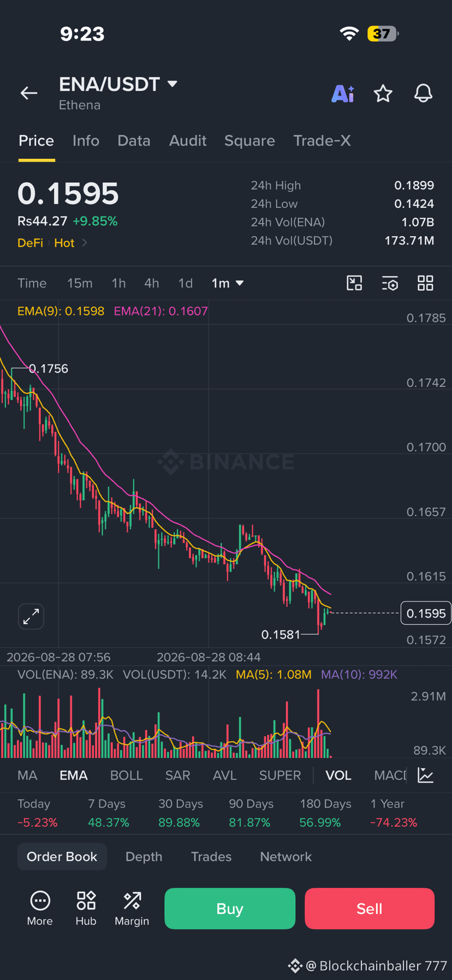Open the Hub icon

click(86, 909)
